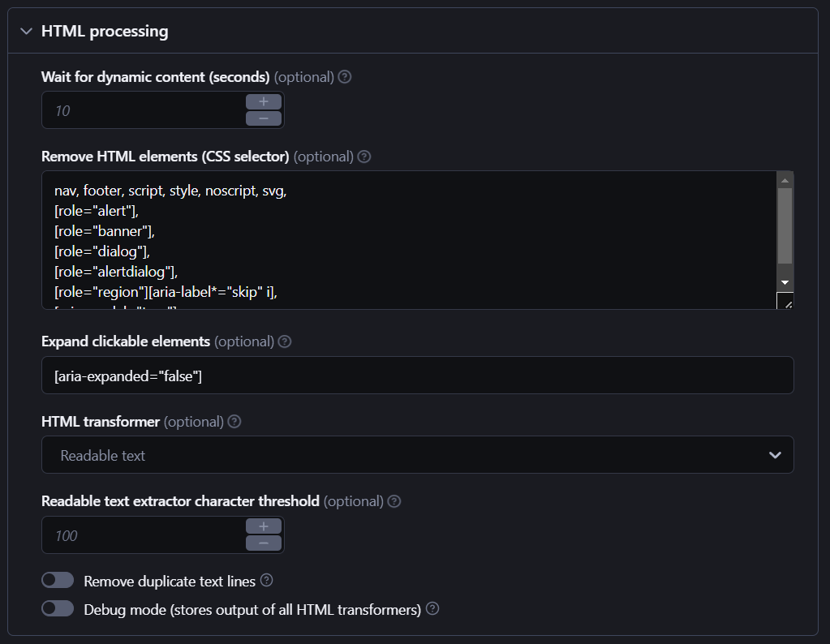The height and width of the screenshot is (644, 830).
Task: Enable Remove duplicate text lines
Action: (x=58, y=579)
